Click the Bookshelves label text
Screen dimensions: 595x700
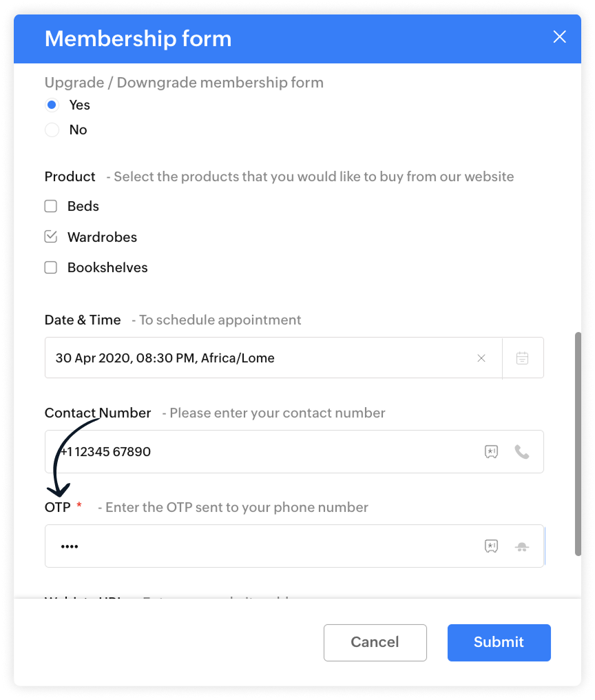click(107, 267)
